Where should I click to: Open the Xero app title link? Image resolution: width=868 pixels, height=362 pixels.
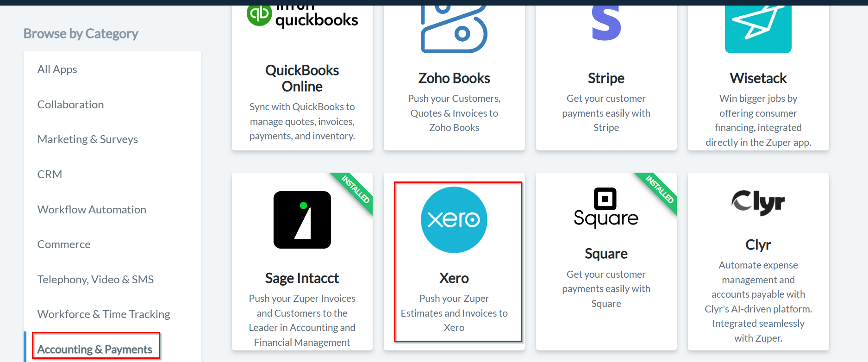(x=454, y=278)
